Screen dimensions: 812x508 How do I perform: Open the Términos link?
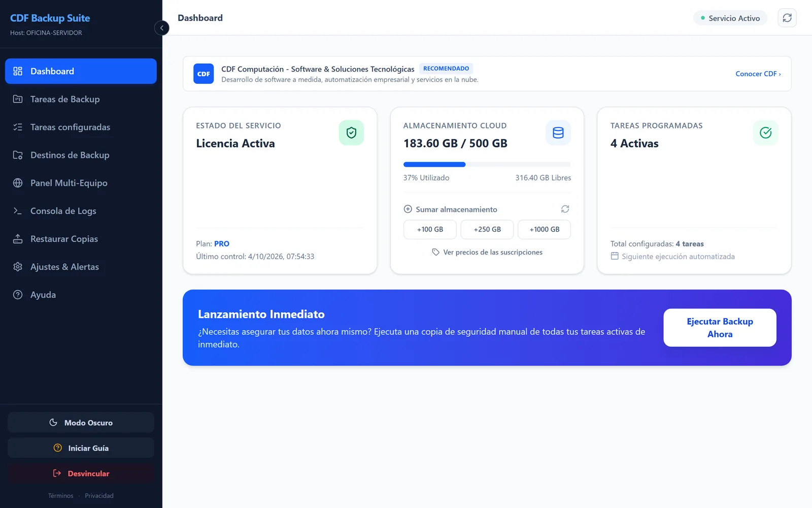tap(61, 496)
